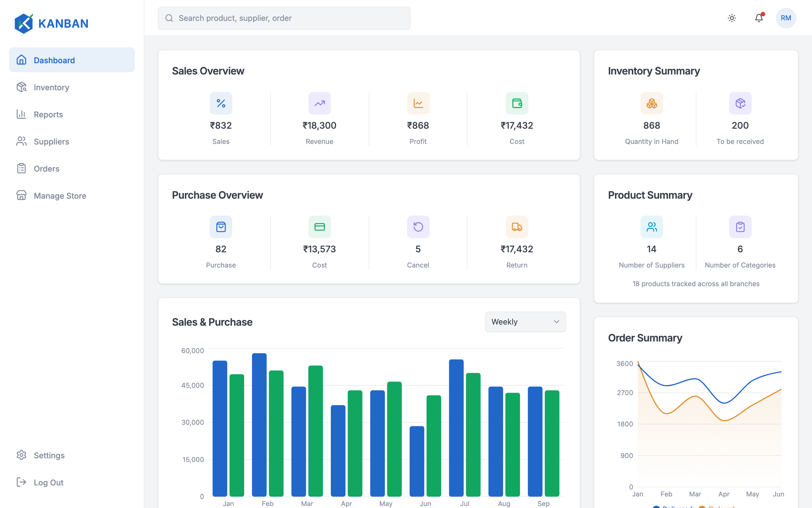Click '18 products tracked across all branches'
This screenshot has width=812, height=508.
[x=696, y=284]
